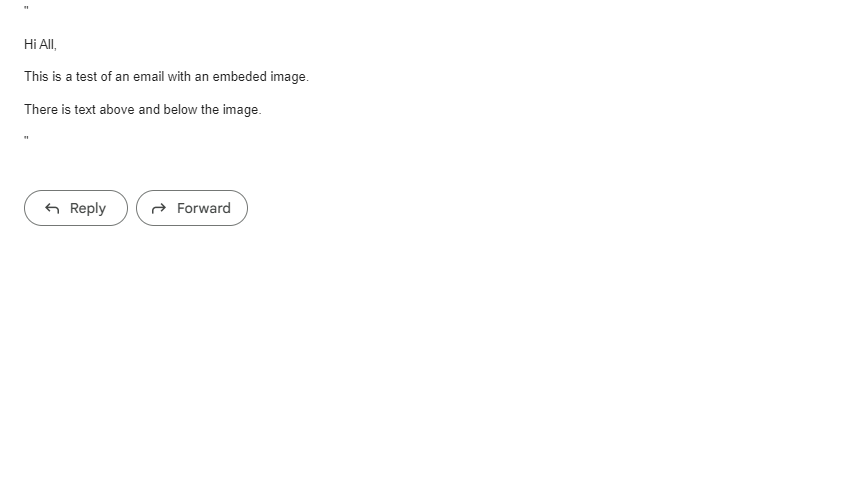
Task: Click the "Forward" text label inside button
Action: click(x=204, y=208)
